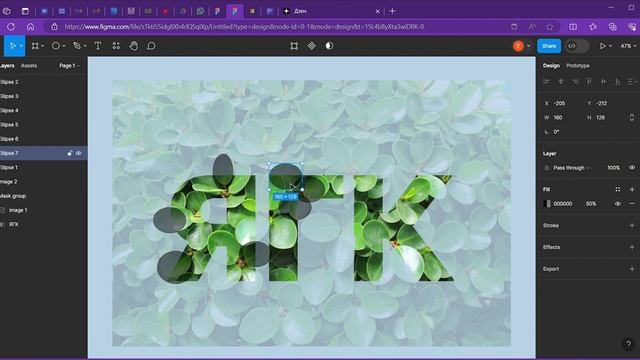This screenshot has width=640, height=360.
Task: Click the align left icon
Action: click(547, 82)
